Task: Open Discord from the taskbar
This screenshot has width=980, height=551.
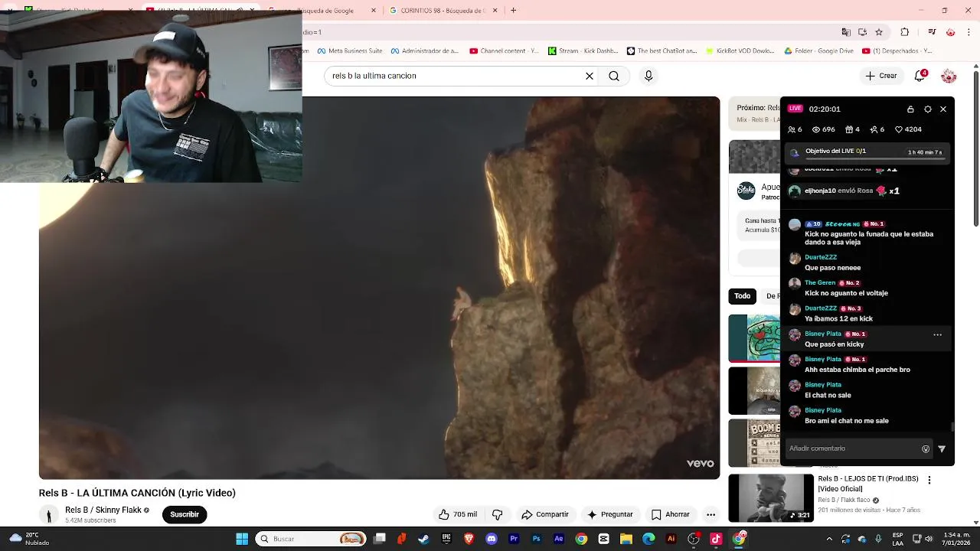Action: coord(492,539)
